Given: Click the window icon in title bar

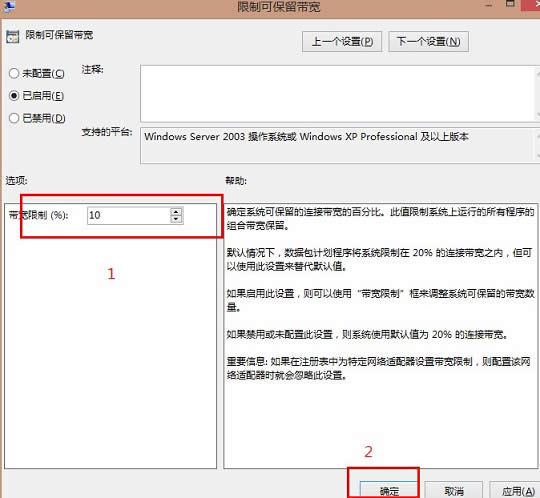Looking at the screenshot, I should click(8, 6).
